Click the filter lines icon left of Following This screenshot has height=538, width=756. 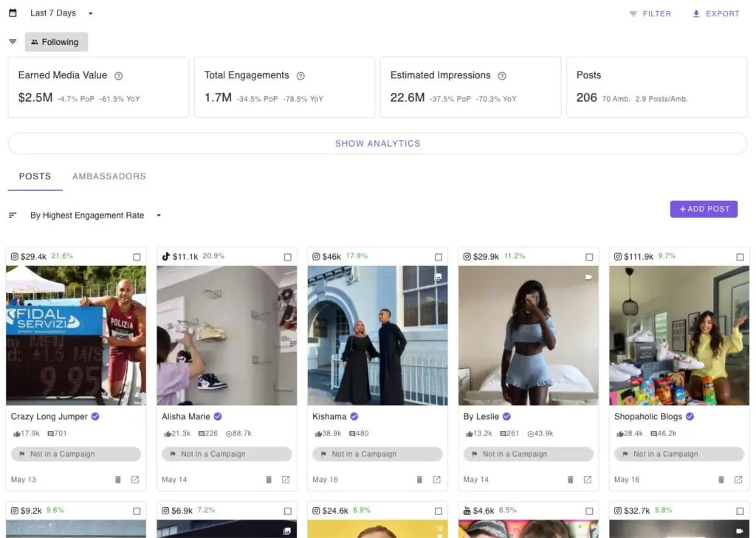pyautogui.click(x=13, y=42)
